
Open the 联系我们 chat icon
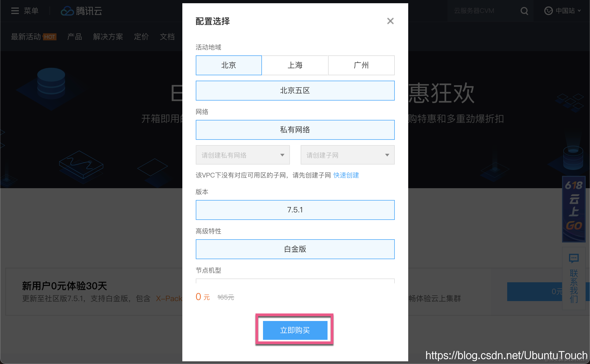[x=574, y=258]
